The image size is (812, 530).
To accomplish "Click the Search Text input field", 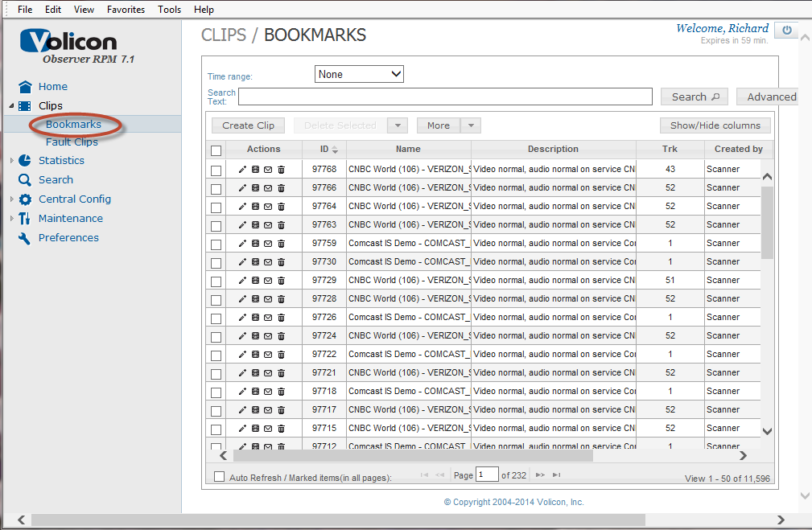I will coord(445,97).
